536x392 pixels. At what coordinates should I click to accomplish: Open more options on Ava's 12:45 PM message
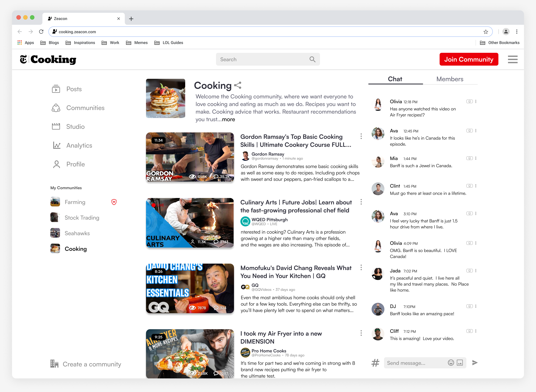click(x=476, y=131)
